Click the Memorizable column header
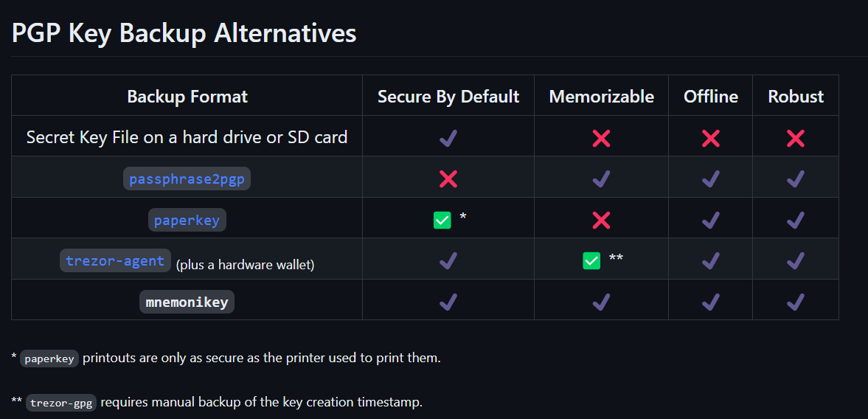The width and height of the screenshot is (868, 419). click(601, 97)
